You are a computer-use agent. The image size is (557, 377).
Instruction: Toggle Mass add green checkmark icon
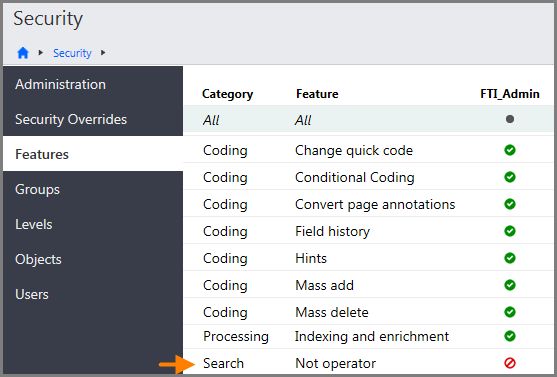click(x=510, y=285)
